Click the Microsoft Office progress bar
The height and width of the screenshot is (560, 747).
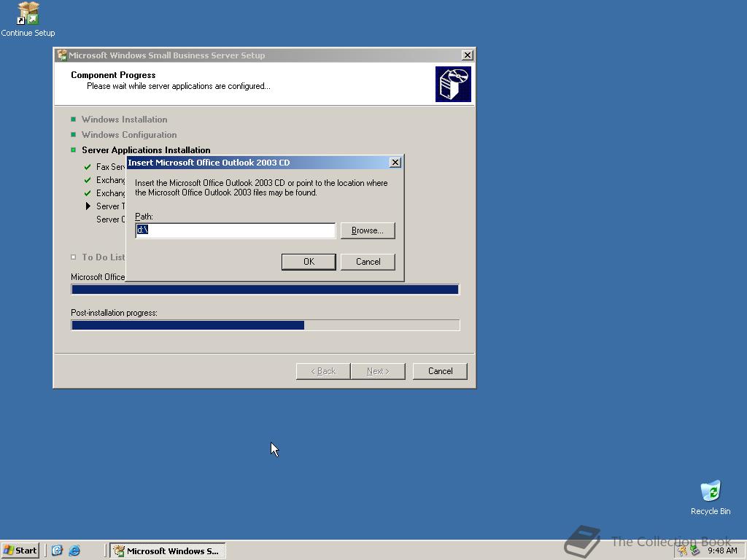click(266, 289)
